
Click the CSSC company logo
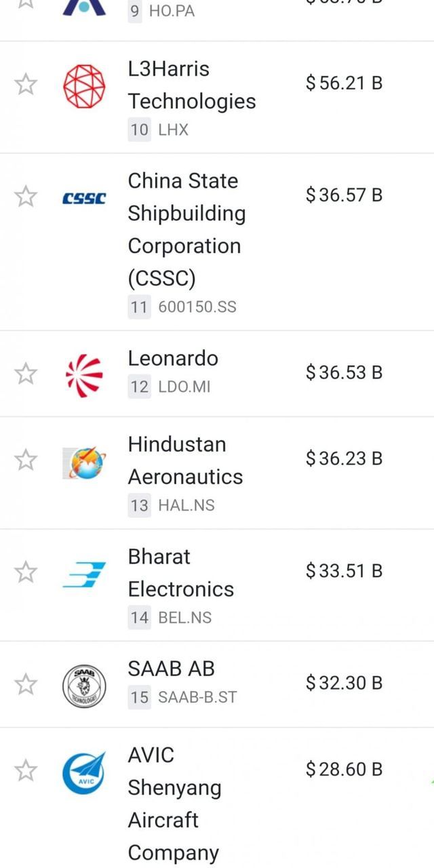point(84,199)
